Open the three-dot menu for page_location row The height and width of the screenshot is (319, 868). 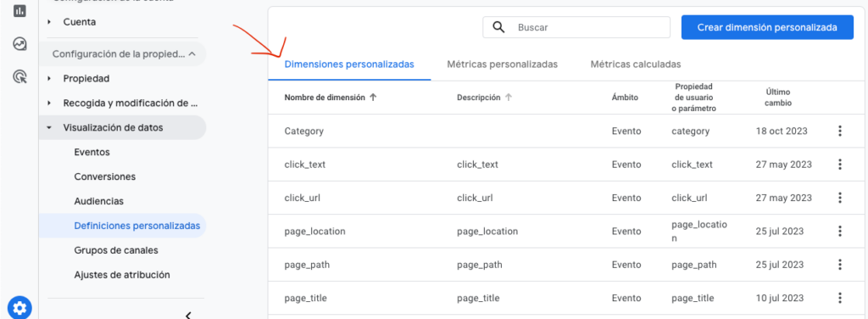point(840,231)
